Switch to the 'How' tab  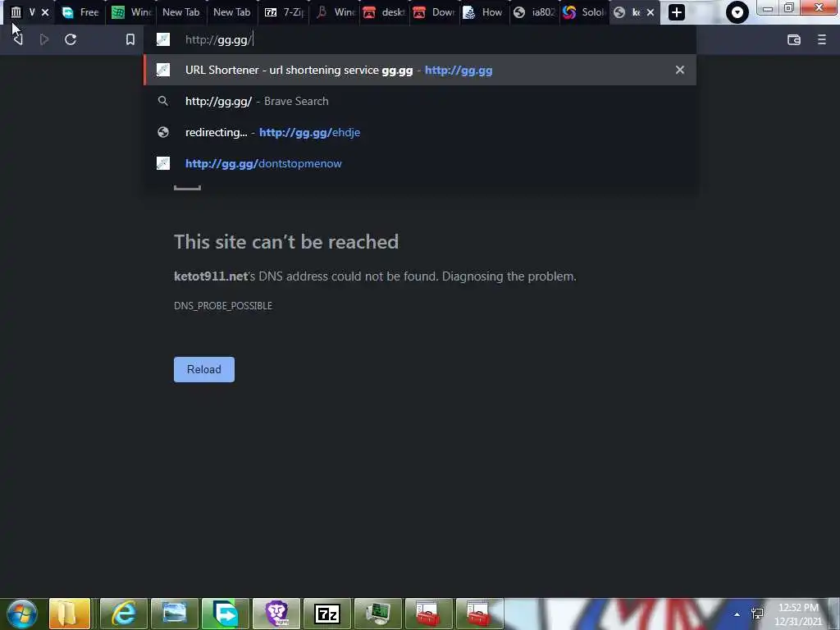click(484, 12)
